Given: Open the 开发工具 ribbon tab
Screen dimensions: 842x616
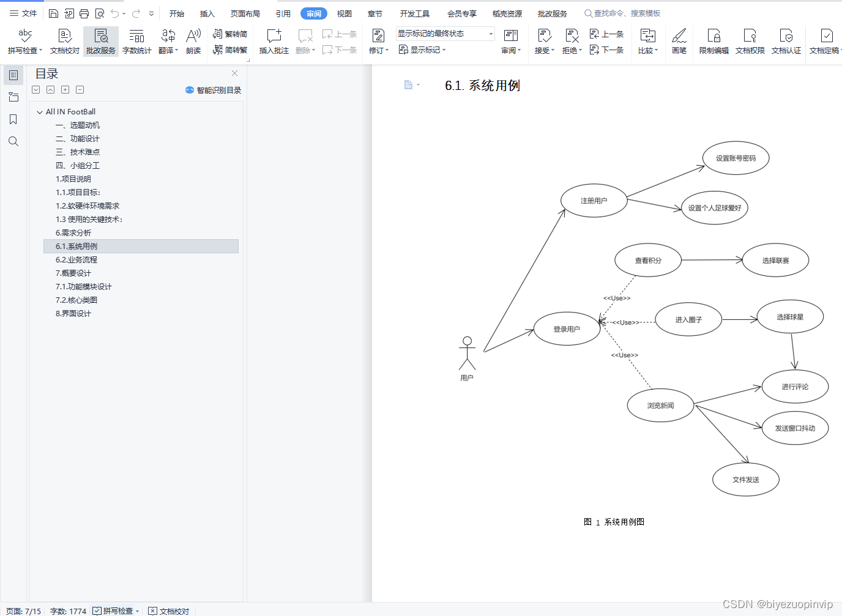Looking at the screenshot, I should [x=415, y=13].
